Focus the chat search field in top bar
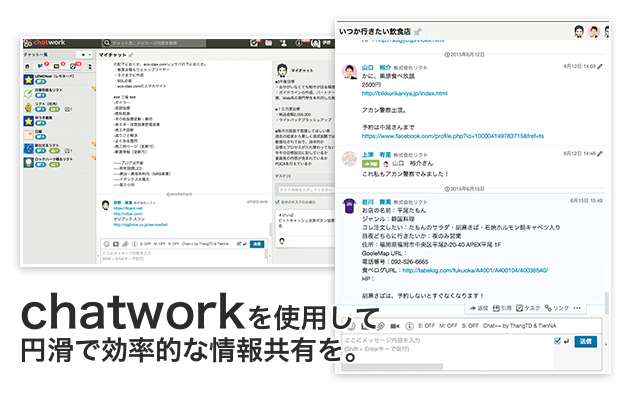 (154, 43)
